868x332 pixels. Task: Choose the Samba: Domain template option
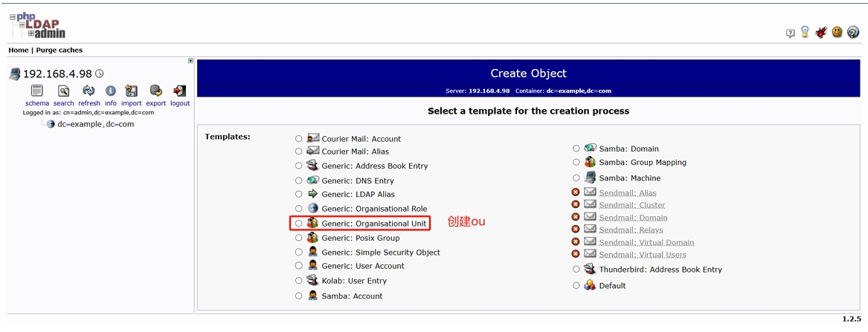point(576,149)
